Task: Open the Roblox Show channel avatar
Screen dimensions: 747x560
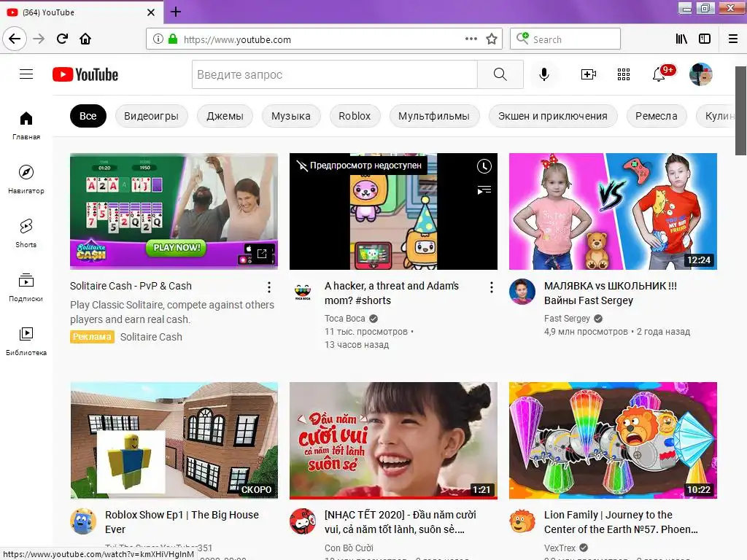Action: (83, 521)
